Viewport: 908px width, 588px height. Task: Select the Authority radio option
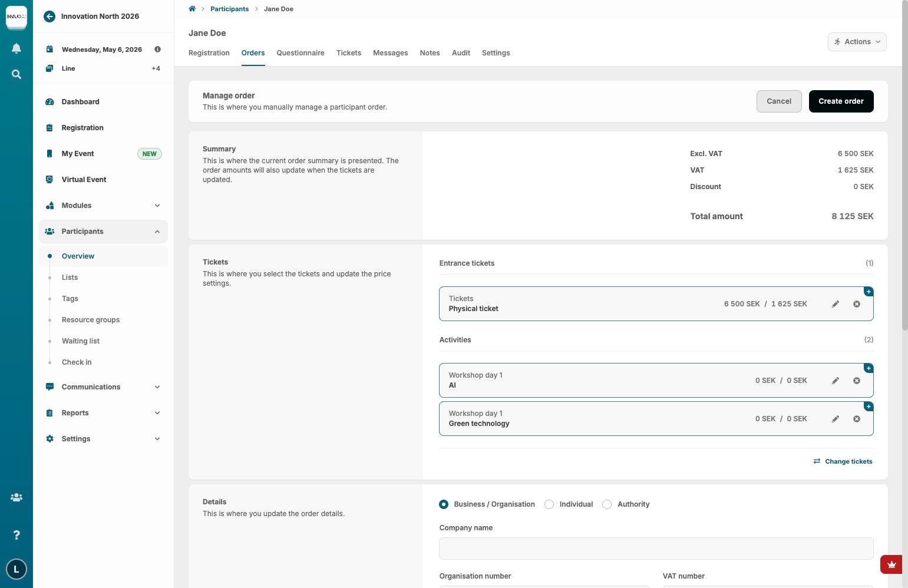(607, 504)
